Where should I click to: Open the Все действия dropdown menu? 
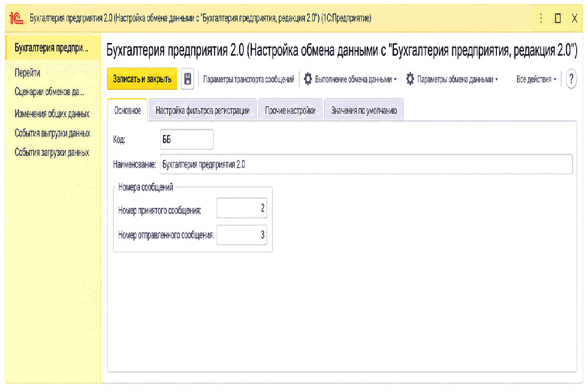click(x=537, y=79)
